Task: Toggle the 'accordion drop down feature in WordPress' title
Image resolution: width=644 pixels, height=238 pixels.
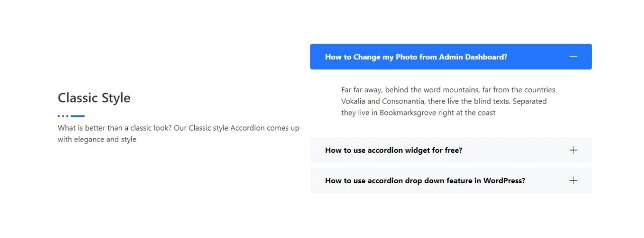Action: click(x=425, y=181)
